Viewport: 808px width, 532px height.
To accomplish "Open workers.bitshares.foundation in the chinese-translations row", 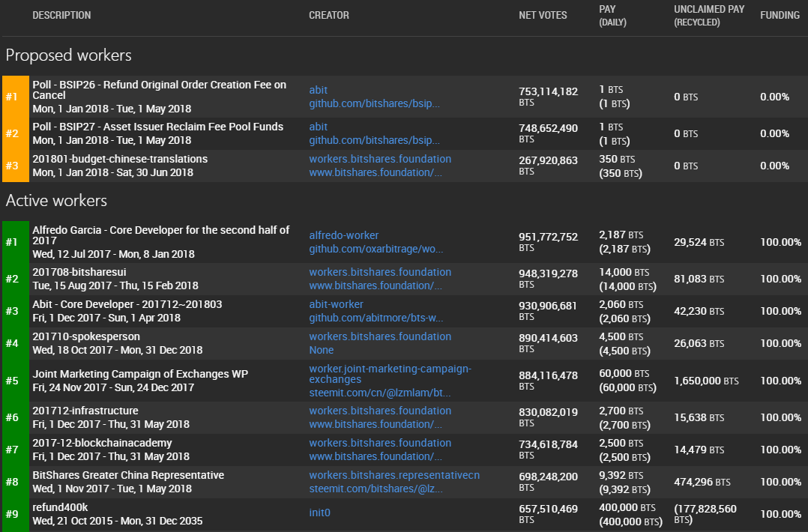I will [x=380, y=159].
